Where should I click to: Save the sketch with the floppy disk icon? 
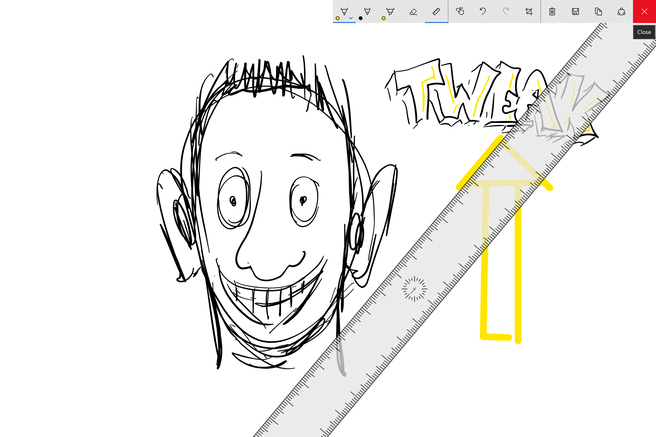coord(575,12)
